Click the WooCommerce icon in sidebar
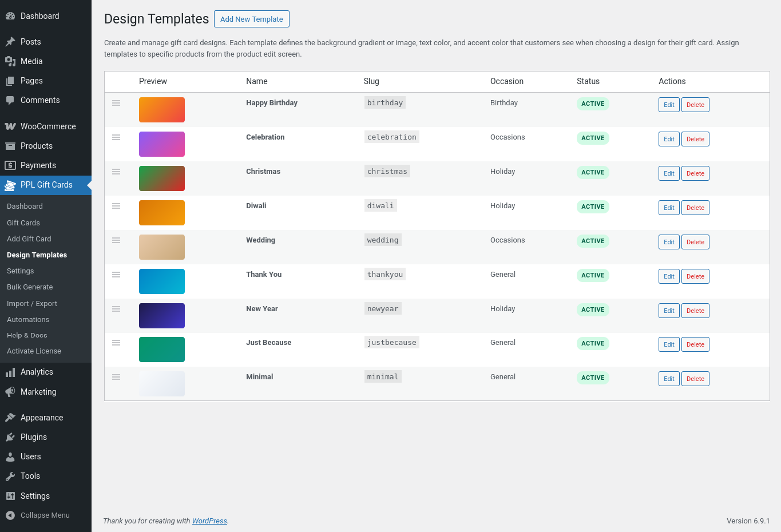This screenshot has height=532, width=781. pyautogui.click(x=10, y=126)
